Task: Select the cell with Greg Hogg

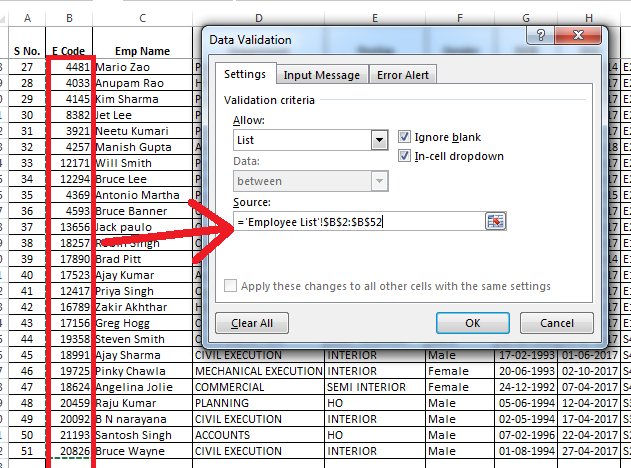Action: [142, 323]
